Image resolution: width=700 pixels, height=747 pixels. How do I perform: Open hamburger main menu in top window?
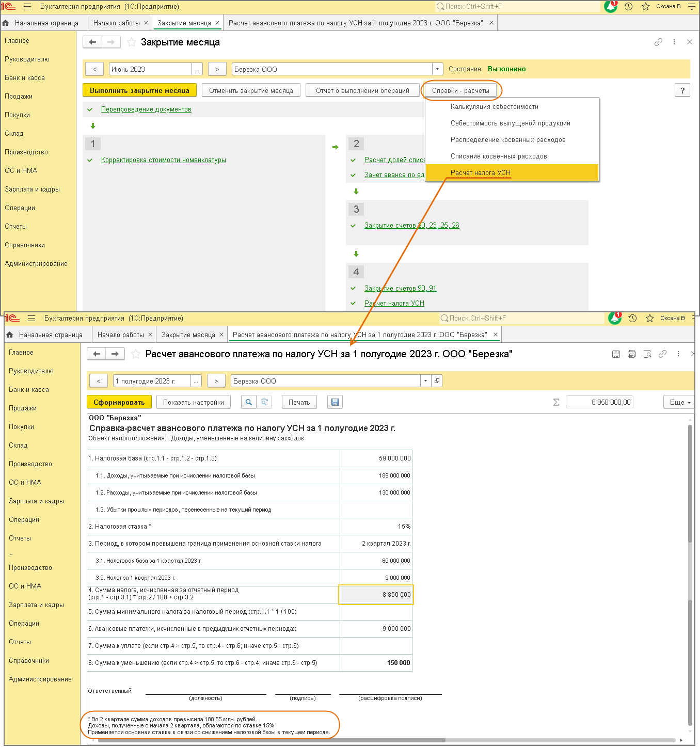coord(27,7)
